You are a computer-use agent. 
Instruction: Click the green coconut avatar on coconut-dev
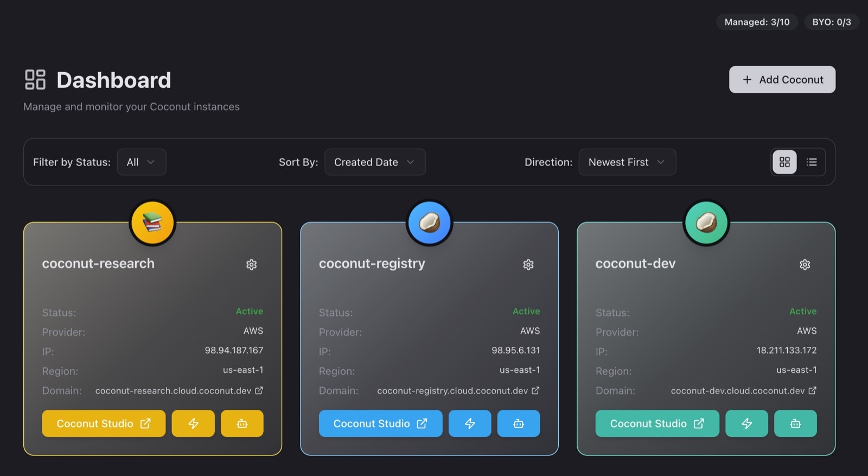click(706, 223)
